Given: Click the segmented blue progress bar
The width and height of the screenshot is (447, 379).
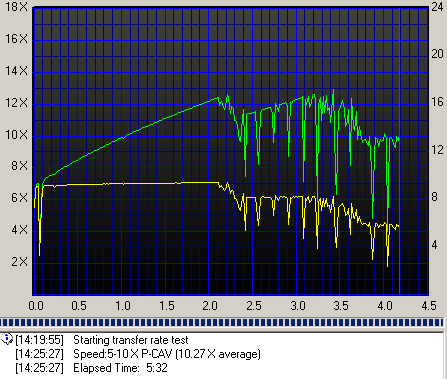Looking at the screenshot, I should pyautogui.click(x=222, y=322).
